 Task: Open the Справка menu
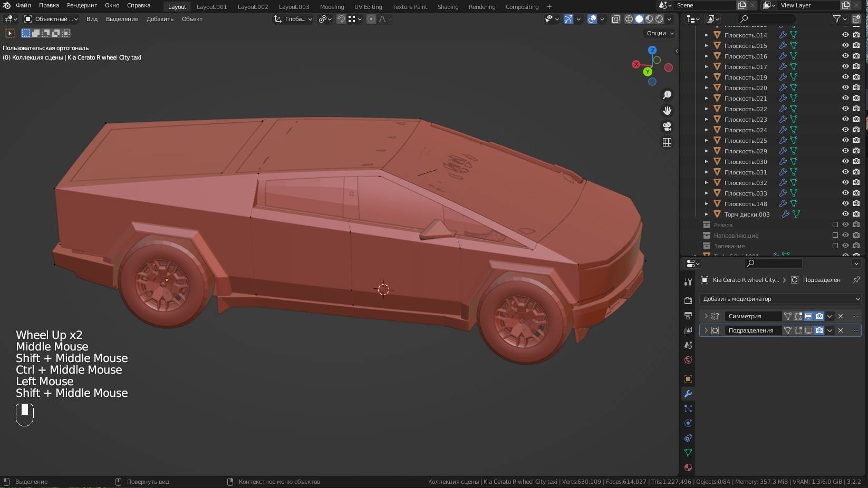pyautogui.click(x=139, y=5)
